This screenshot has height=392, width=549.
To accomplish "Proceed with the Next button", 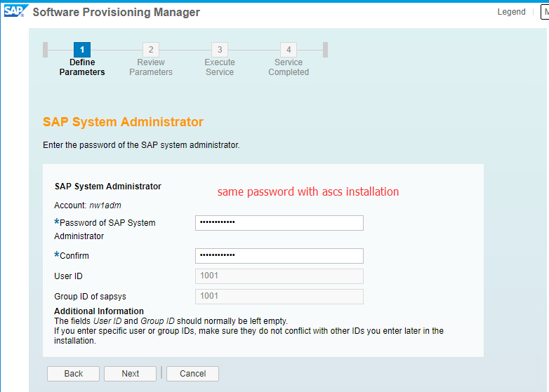I will click(x=131, y=374).
